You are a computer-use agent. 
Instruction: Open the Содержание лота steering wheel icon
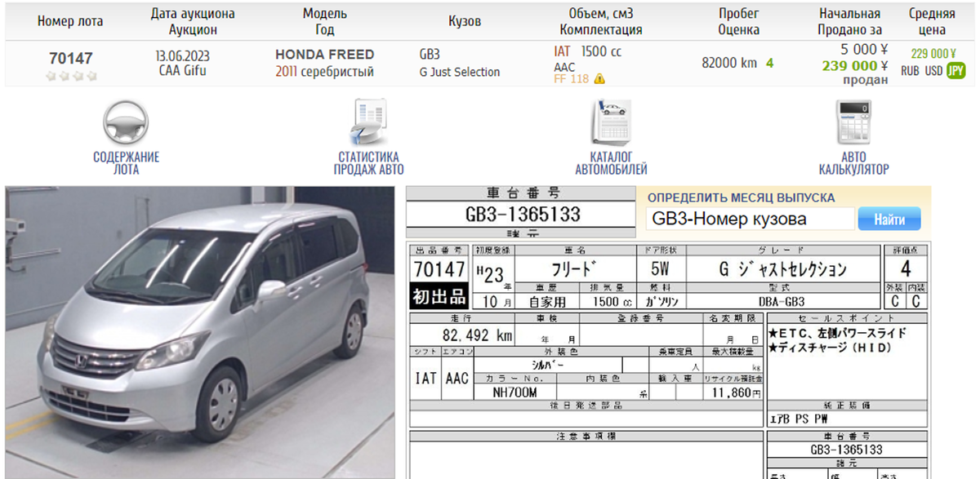point(126,122)
